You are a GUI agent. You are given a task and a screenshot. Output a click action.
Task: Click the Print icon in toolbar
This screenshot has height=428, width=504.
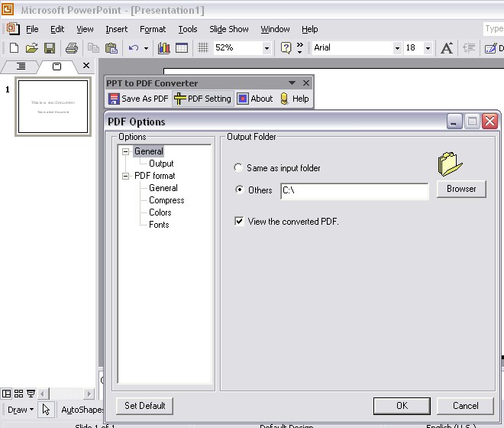click(x=71, y=48)
